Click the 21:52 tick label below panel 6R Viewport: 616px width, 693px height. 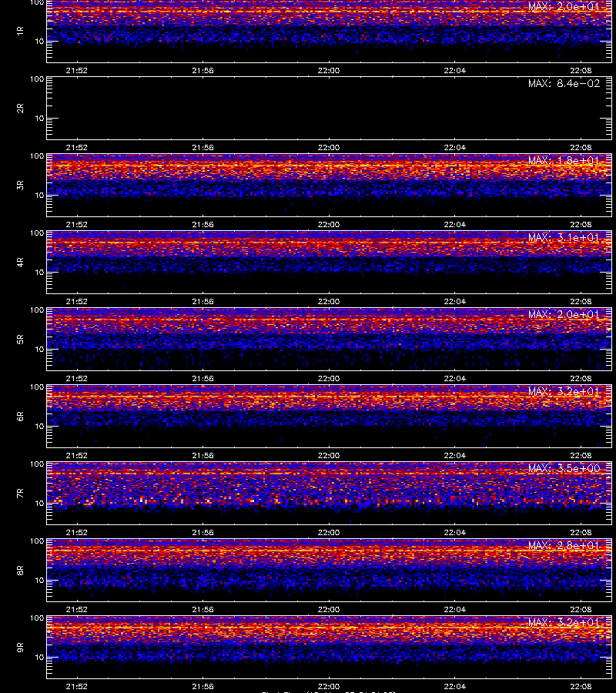coord(77,455)
